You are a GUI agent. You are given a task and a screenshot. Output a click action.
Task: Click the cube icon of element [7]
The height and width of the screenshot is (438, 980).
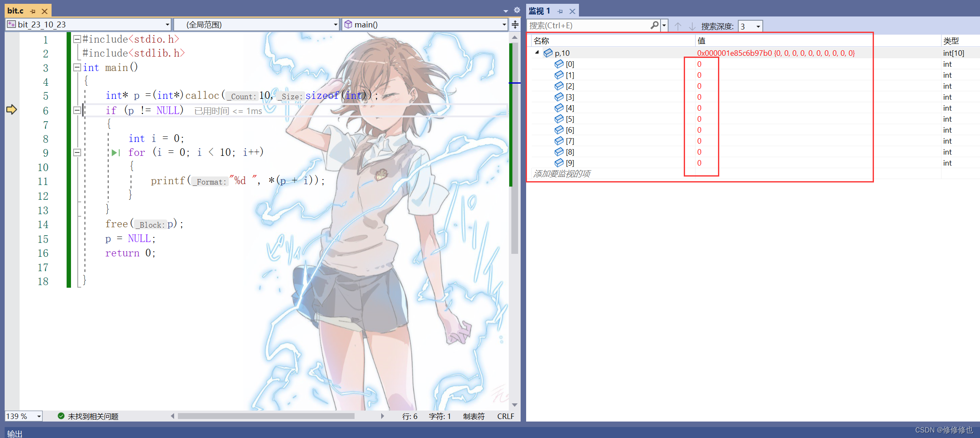(x=559, y=141)
